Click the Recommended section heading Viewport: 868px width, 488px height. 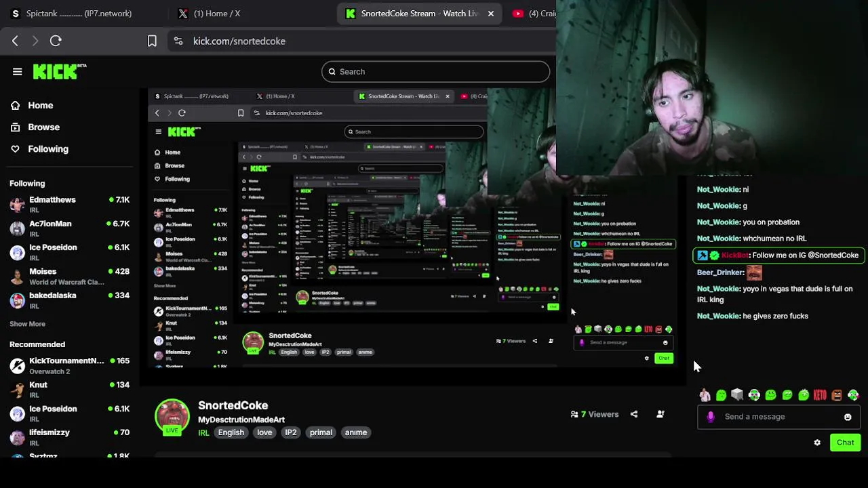tap(37, 344)
